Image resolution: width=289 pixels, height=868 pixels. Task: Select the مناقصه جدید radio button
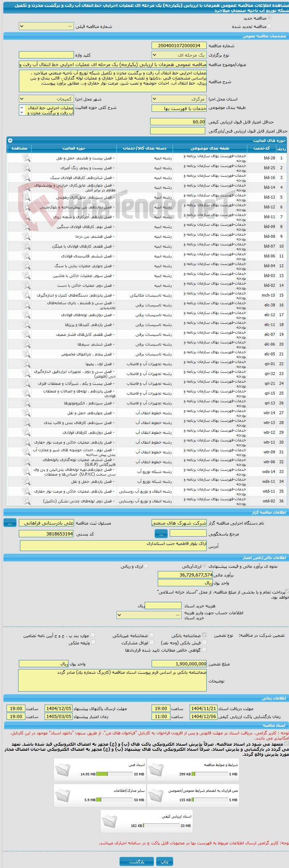point(269,18)
